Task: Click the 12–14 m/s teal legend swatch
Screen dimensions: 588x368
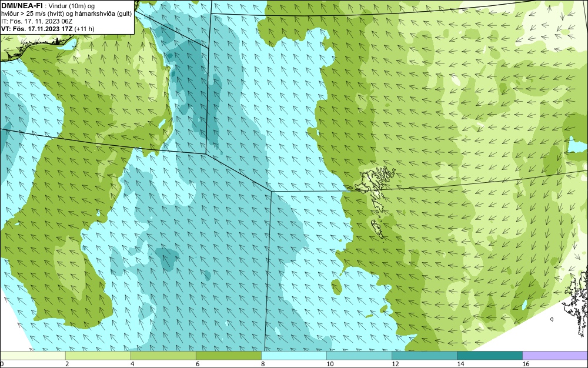Action: 424,356
